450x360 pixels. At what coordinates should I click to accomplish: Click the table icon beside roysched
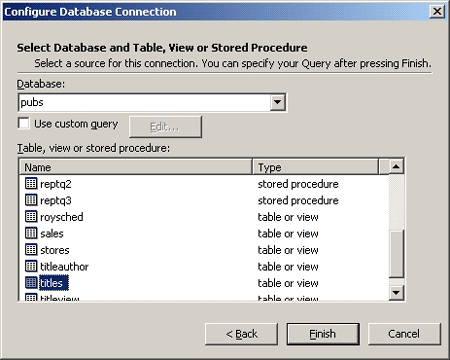coord(31,217)
